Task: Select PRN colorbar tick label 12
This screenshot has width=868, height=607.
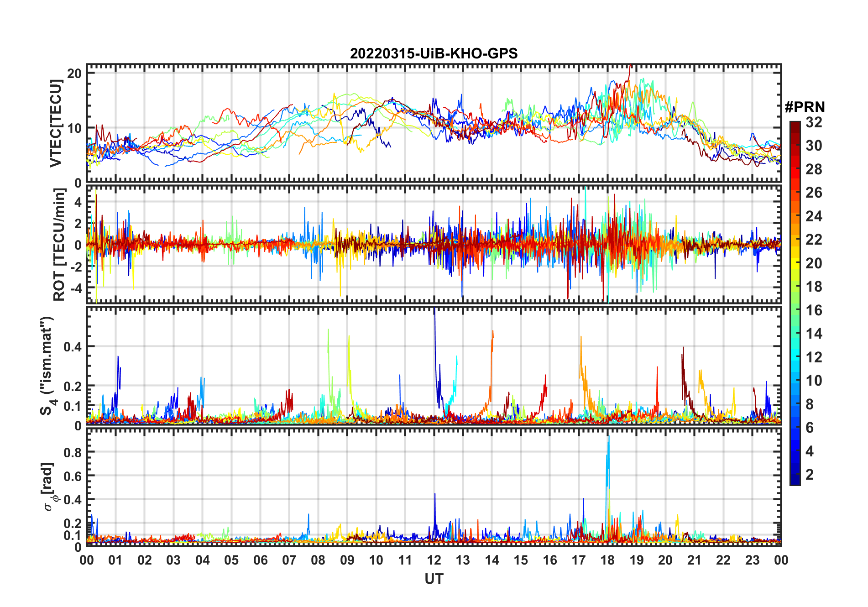Action: 814,357
